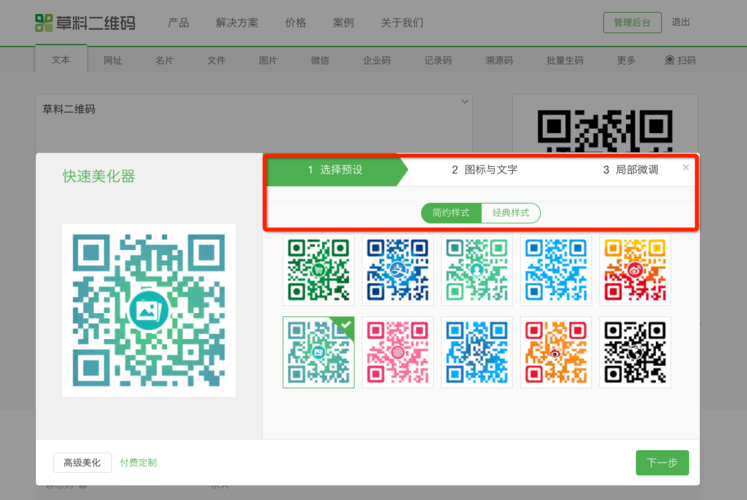Choose the pink QR preset
This screenshot has width=747, height=500.
point(397,352)
